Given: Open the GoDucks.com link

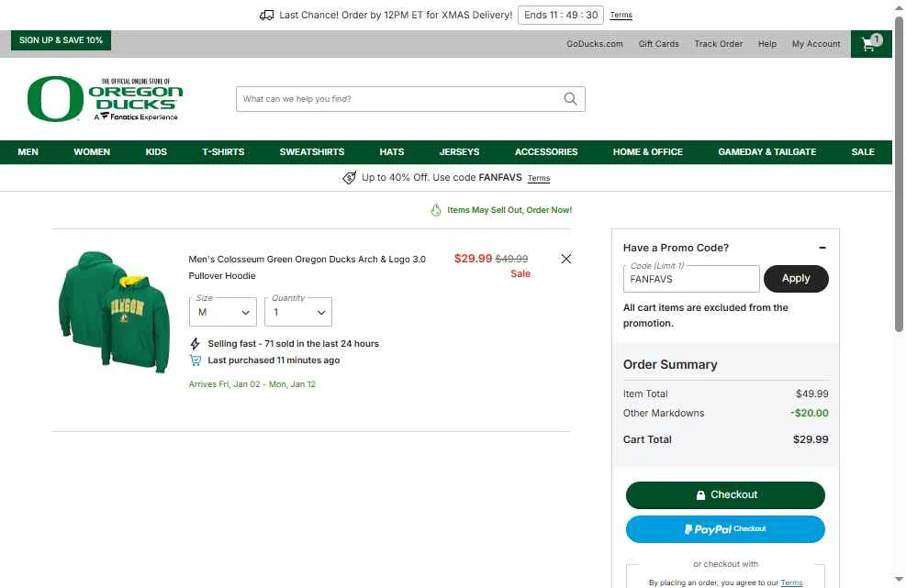Looking at the screenshot, I should click(595, 44).
